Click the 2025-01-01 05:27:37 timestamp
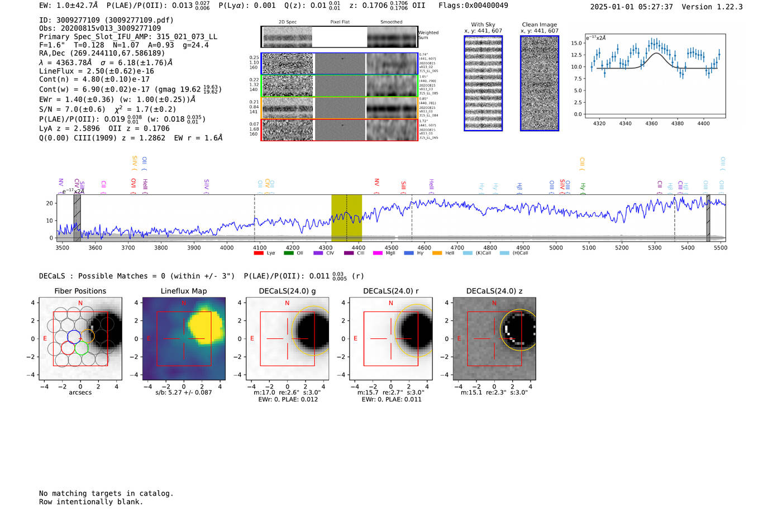The width and height of the screenshot is (782, 532). (631, 7)
